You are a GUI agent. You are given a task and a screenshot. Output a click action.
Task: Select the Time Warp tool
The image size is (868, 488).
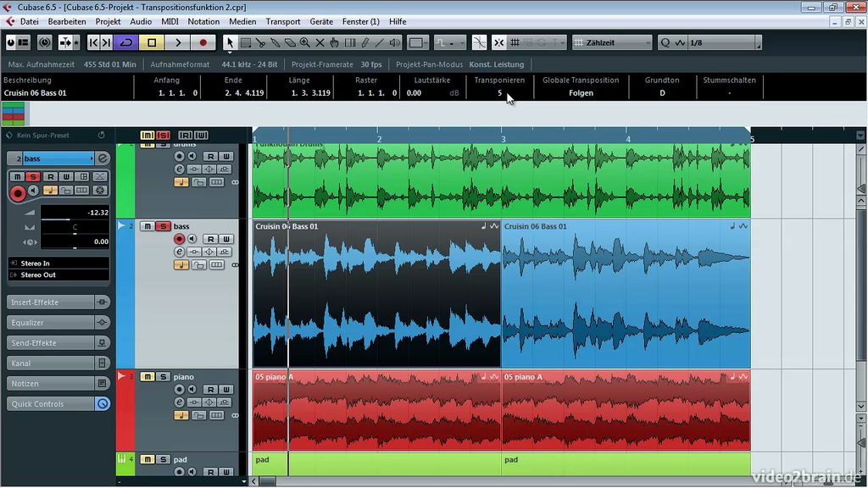pos(350,42)
